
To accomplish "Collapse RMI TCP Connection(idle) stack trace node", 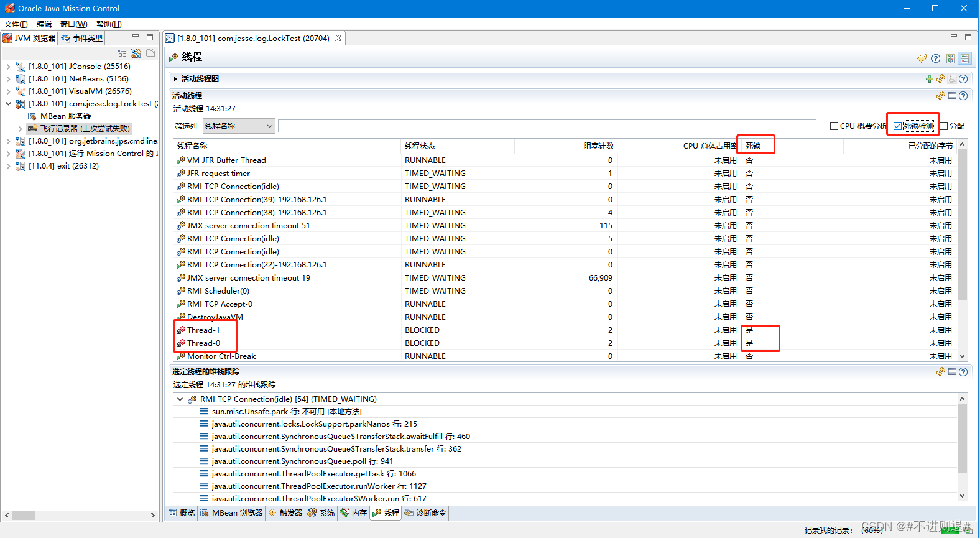I will pyautogui.click(x=180, y=399).
